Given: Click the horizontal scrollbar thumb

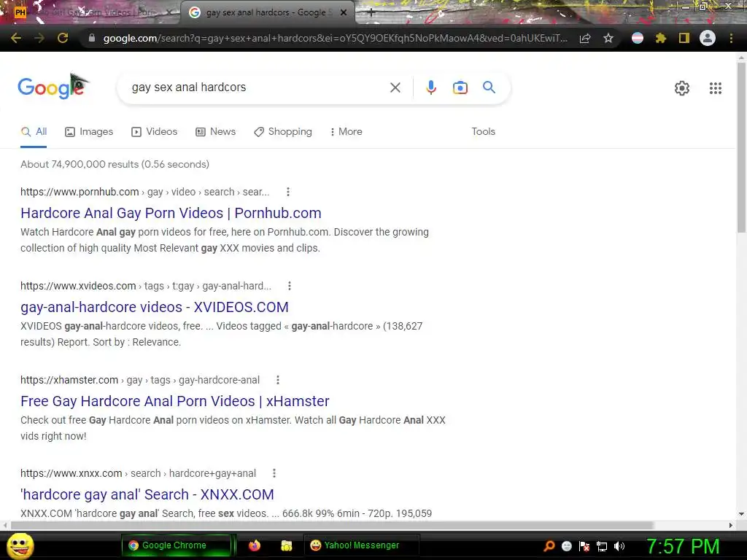Looking at the screenshot, I should coord(332,525).
